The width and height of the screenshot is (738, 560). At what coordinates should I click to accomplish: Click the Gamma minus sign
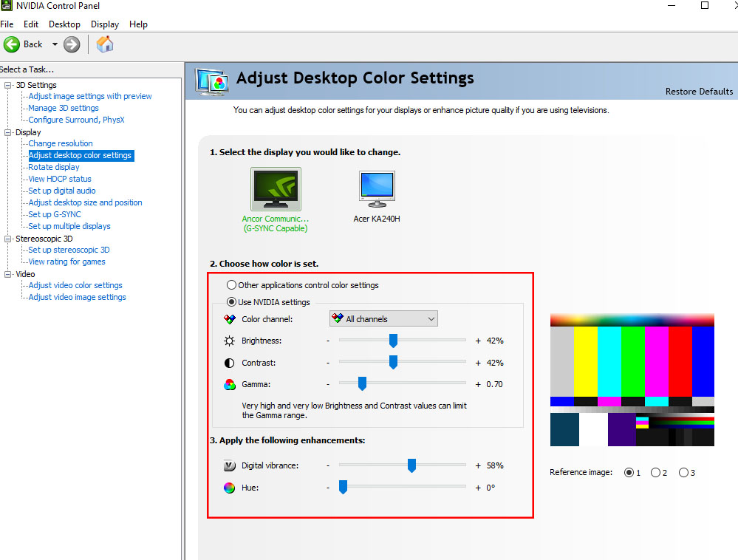328,384
